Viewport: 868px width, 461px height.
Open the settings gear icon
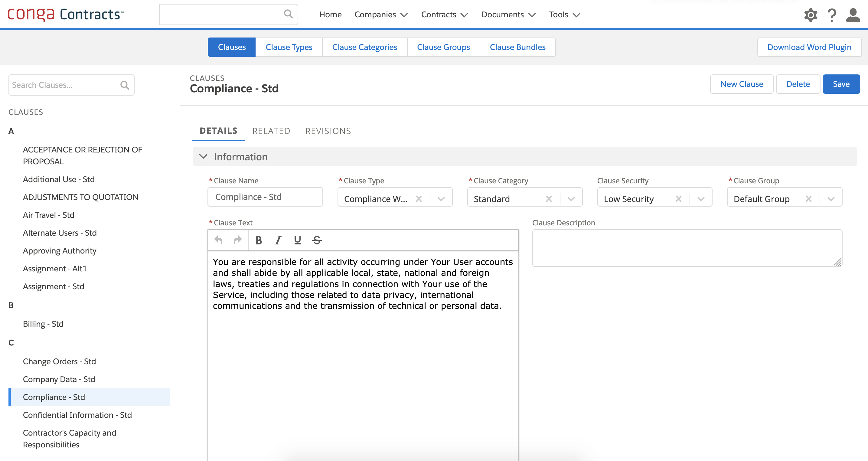[x=810, y=15]
